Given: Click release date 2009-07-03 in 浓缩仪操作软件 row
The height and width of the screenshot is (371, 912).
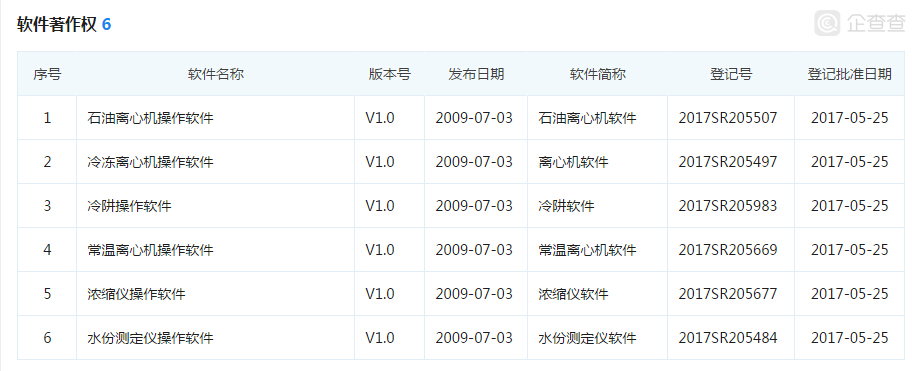Looking at the screenshot, I should [x=474, y=294].
